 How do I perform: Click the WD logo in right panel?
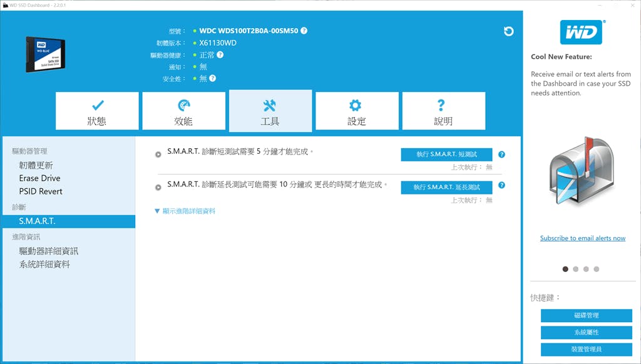[x=581, y=32]
